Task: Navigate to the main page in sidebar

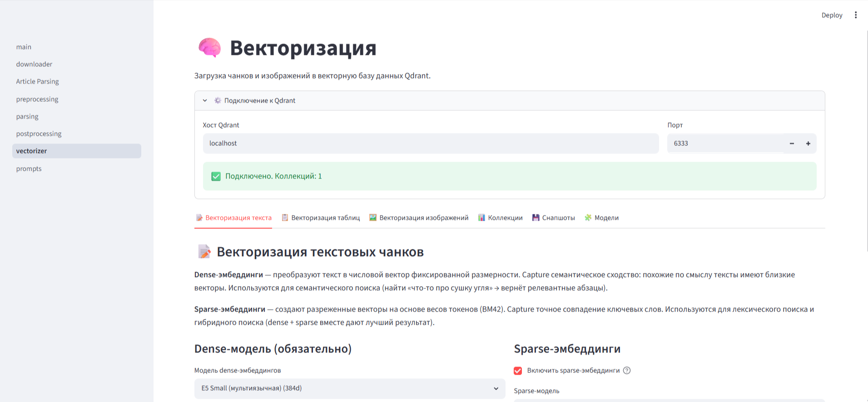Action: click(x=77, y=47)
